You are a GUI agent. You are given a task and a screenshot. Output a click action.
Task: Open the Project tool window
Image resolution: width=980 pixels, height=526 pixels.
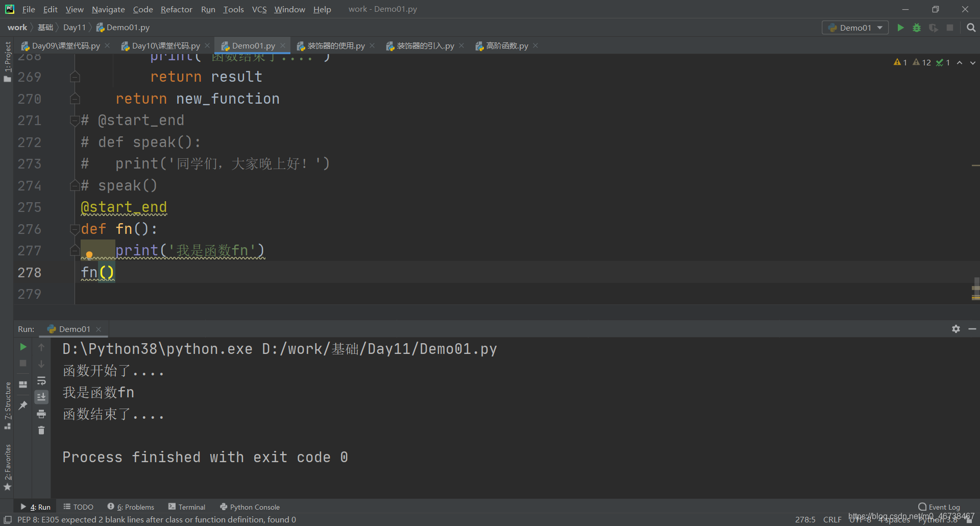[7, 61]
